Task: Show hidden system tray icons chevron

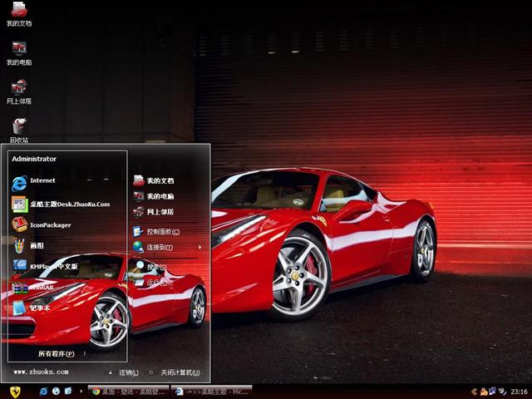Action: [474, 392]
